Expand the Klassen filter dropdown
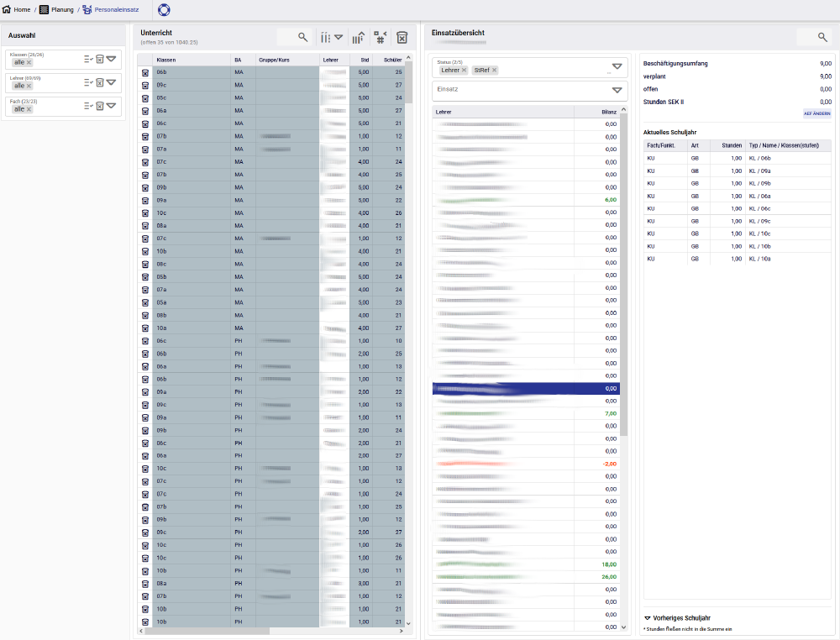The image size is (840, 640). point(112,59)
